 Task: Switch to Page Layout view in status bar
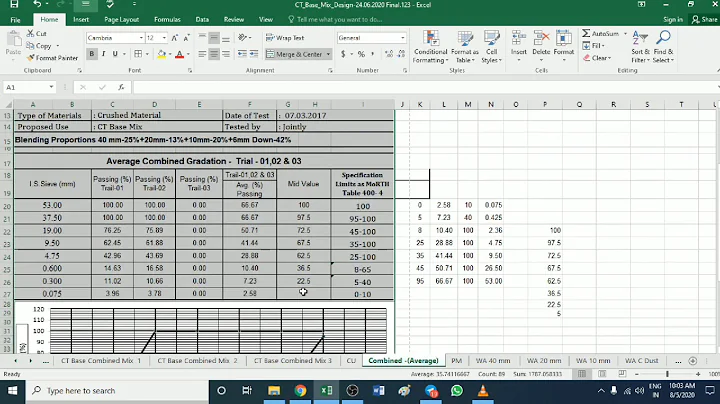point(602,374)
